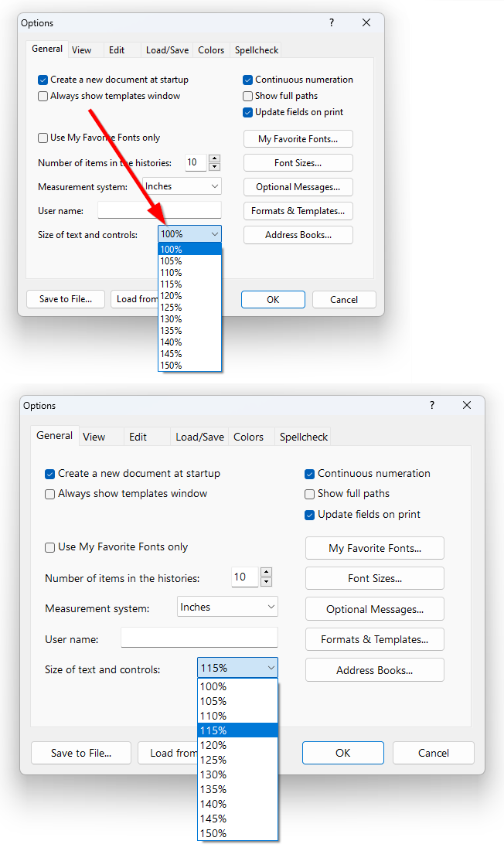This screenshot has height=851, width=504.
Task: Decrease histories item count in the smaller dialog
Action: (214, 167)
